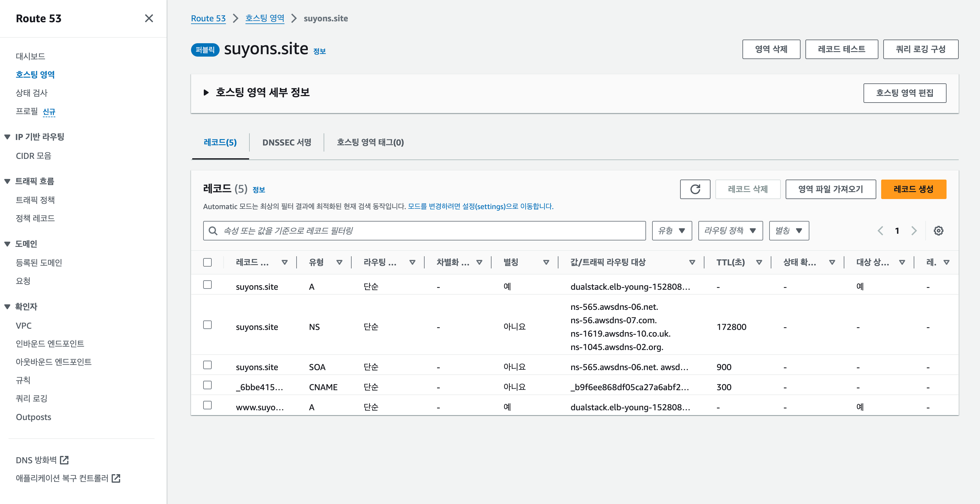Open the 라우팅 정책 filter dropdown

tap(730, 231)
